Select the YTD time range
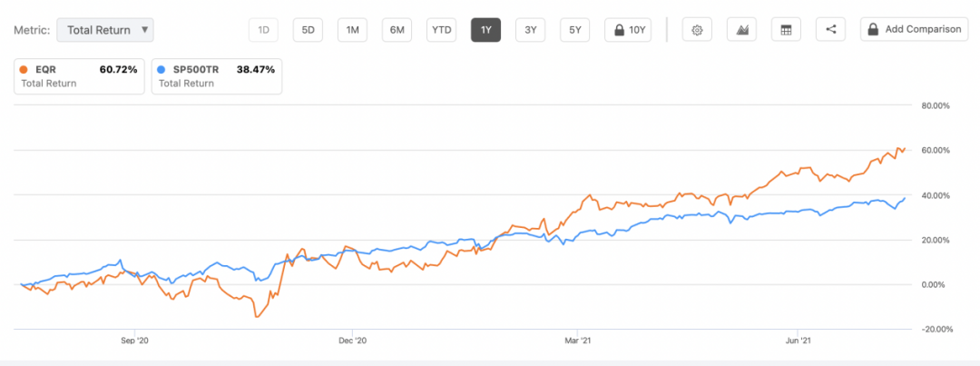 point(441,30)
